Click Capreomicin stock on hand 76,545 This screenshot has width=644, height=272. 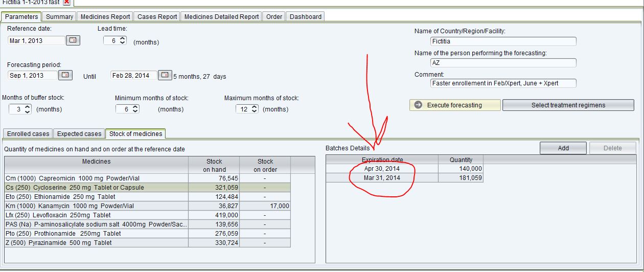click(x=214, y=178)
